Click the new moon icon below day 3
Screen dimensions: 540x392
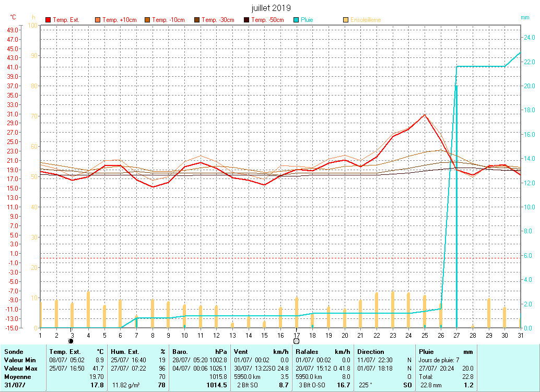coord(71,341)
